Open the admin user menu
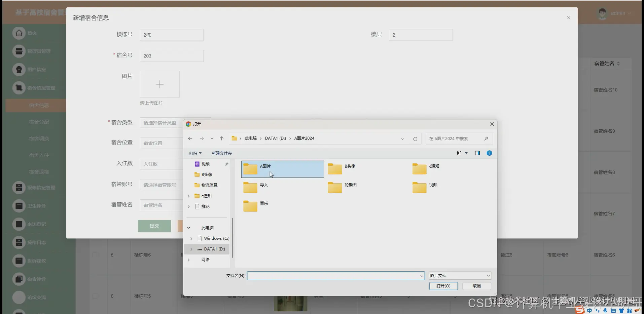644x314 pixels. coord(615,13)
